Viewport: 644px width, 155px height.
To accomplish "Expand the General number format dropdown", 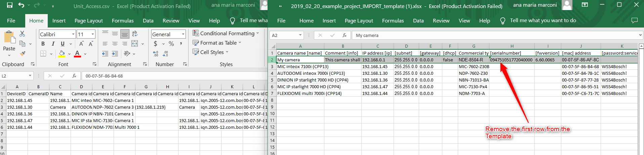I will [x=183, y=34].
